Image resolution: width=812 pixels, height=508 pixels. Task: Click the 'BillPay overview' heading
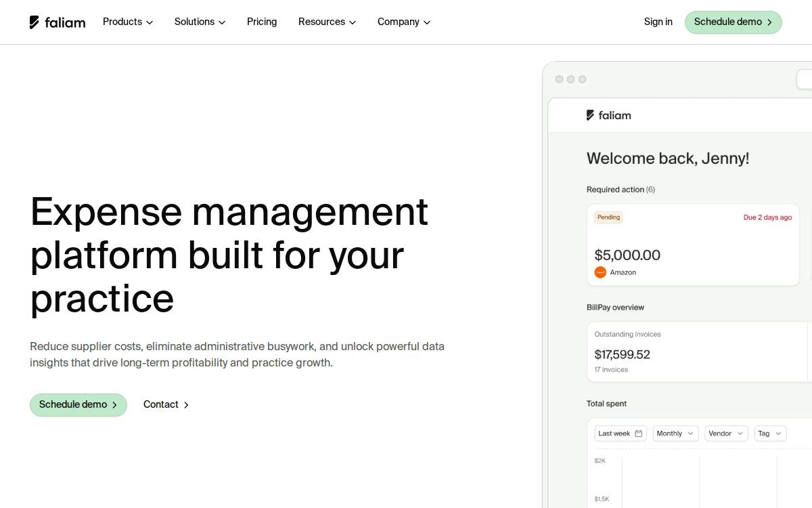tap(615, 308)
